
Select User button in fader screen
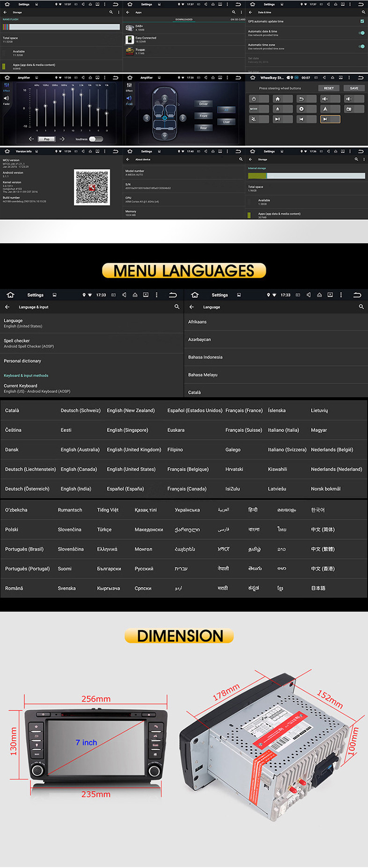click(x=226, y=122)
